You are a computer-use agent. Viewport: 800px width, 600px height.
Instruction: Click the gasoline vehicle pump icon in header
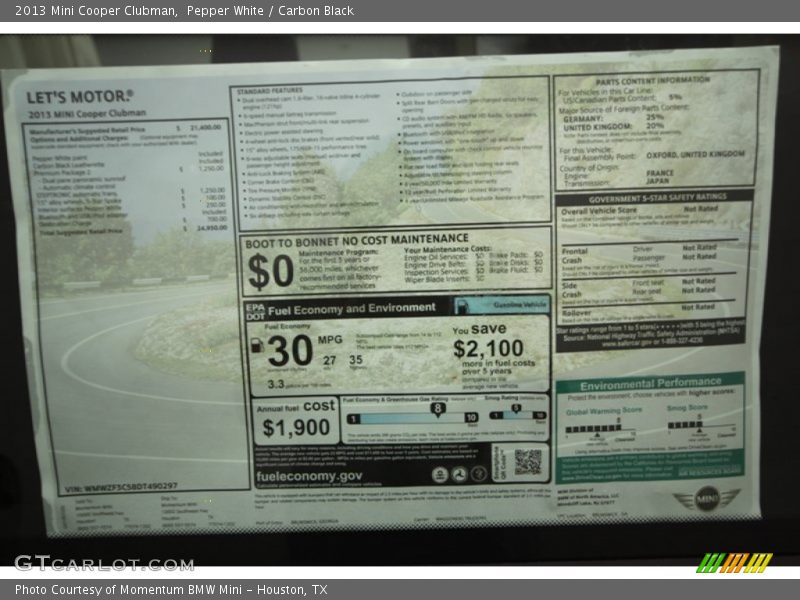(463, 305)
